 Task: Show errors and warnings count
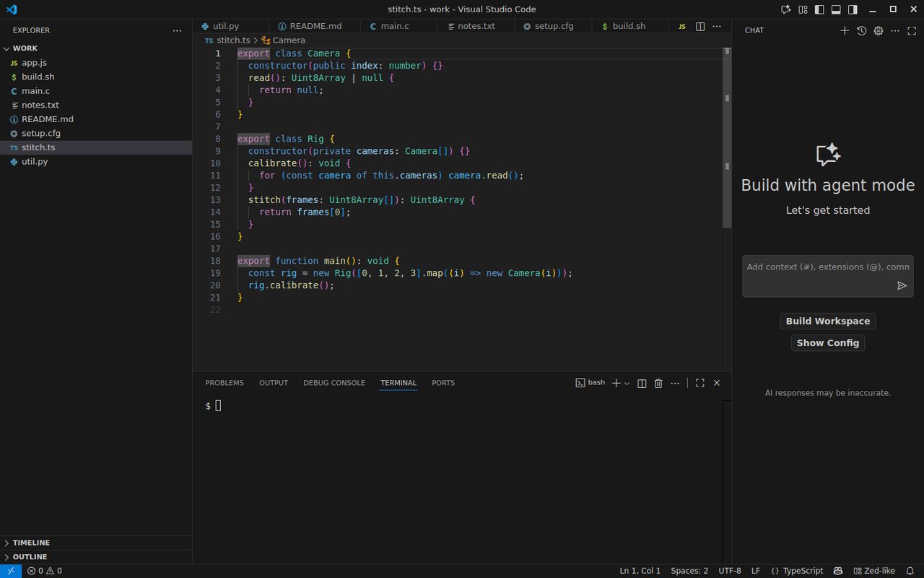(x=44, y=571)
